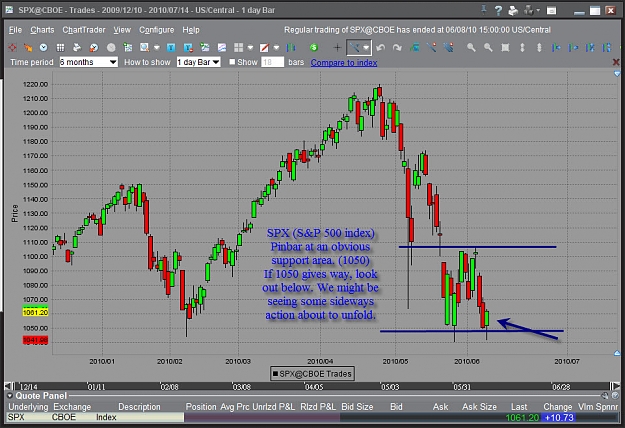
Task: Click the grayed-out clock icon
Action: coord(111,48)
